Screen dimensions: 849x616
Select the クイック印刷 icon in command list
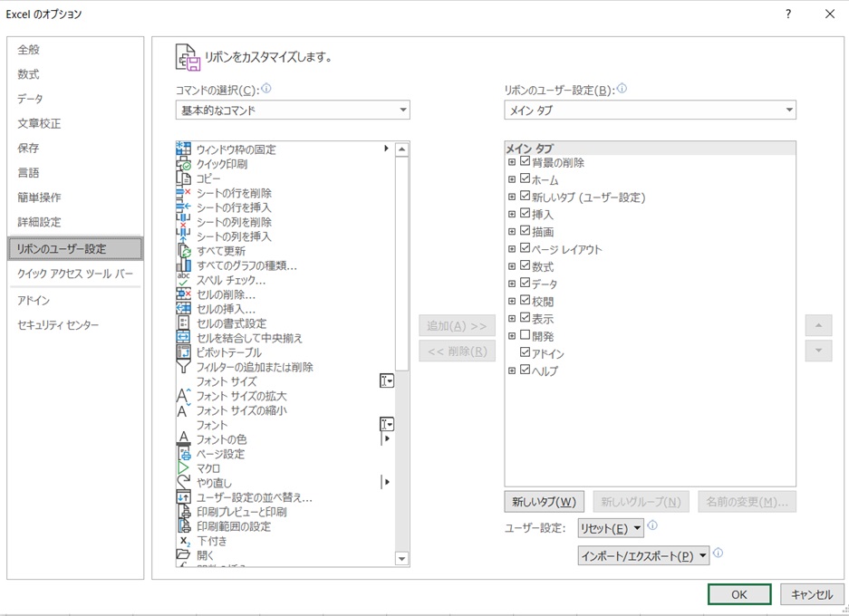click(x=184, y=164)
